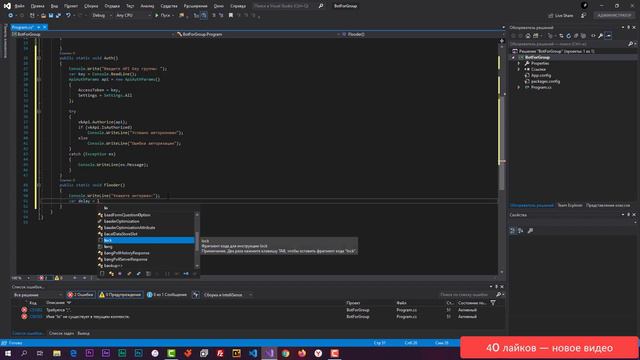Click the Save file toolbar icon

pyautogui.click(x=51, y=16)
